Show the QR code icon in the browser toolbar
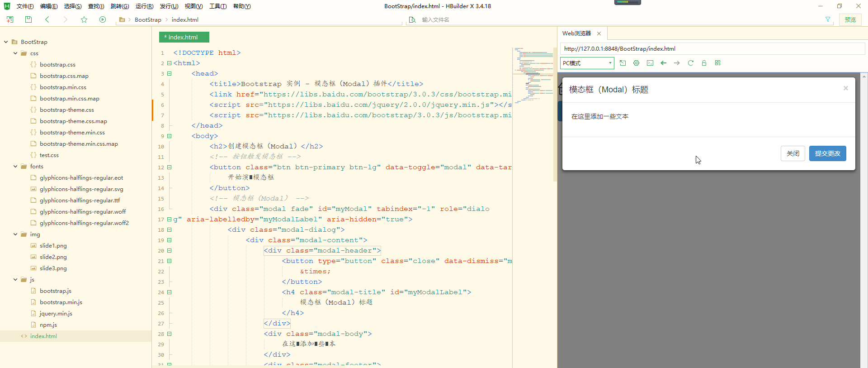868x368 pixels. 717,63
